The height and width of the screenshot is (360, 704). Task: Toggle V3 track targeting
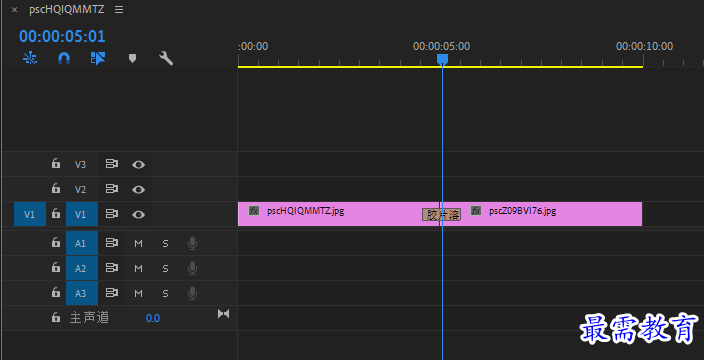click(80, 164)
